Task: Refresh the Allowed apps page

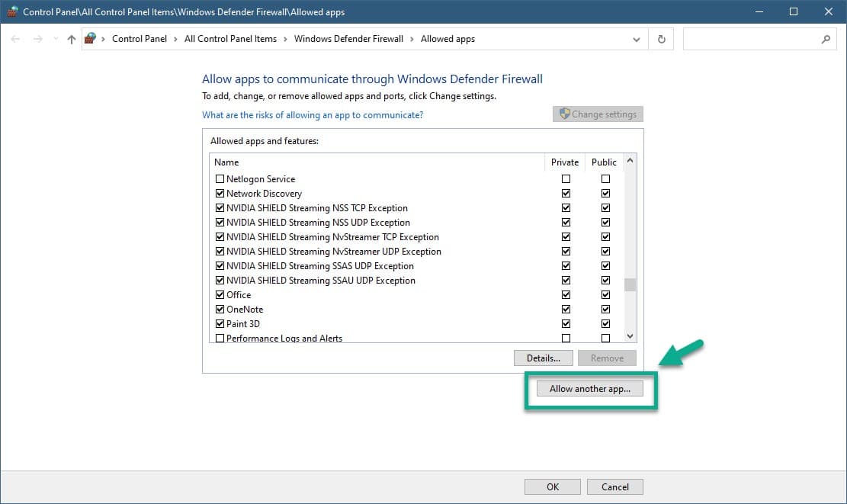Action: [x=661, y=39]
